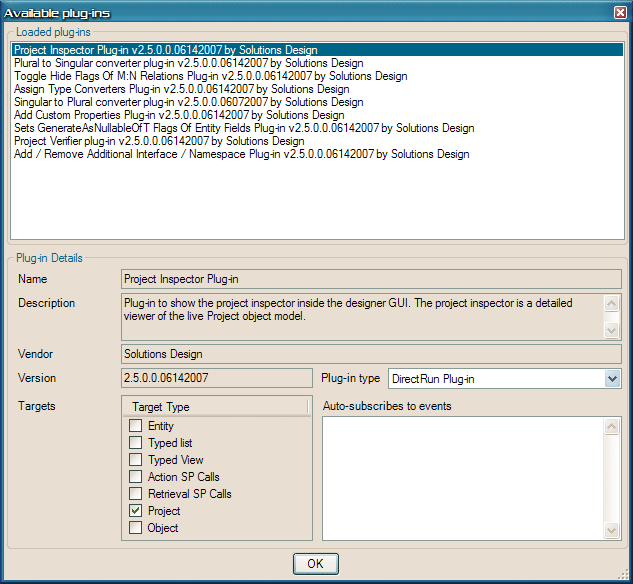The height and width of the screenshot is (584, 633).
Task: Close the Available plug-ins dialog
Action: click(x=620, y=13)
